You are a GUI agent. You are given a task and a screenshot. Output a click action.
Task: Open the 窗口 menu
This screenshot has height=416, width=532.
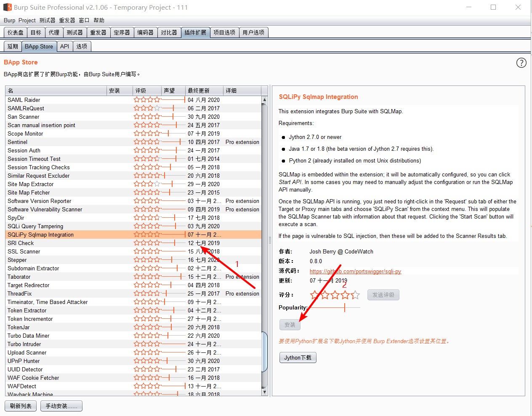coord(84,20)
